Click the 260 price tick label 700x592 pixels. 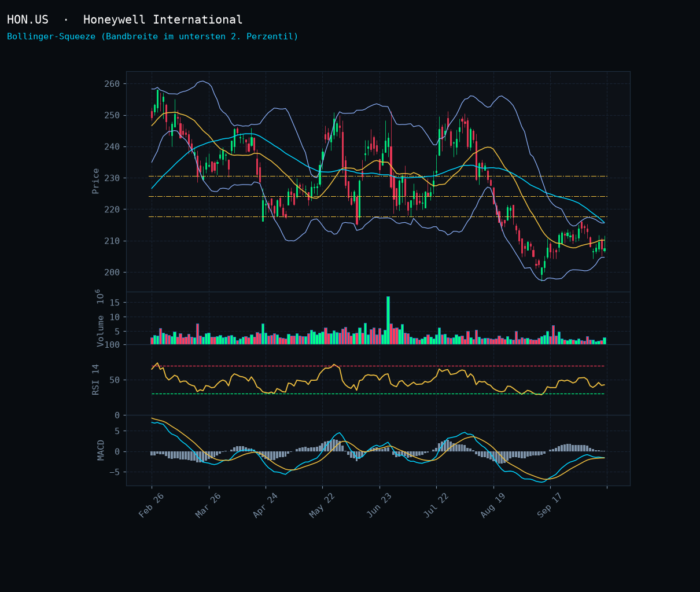[112, 84]
